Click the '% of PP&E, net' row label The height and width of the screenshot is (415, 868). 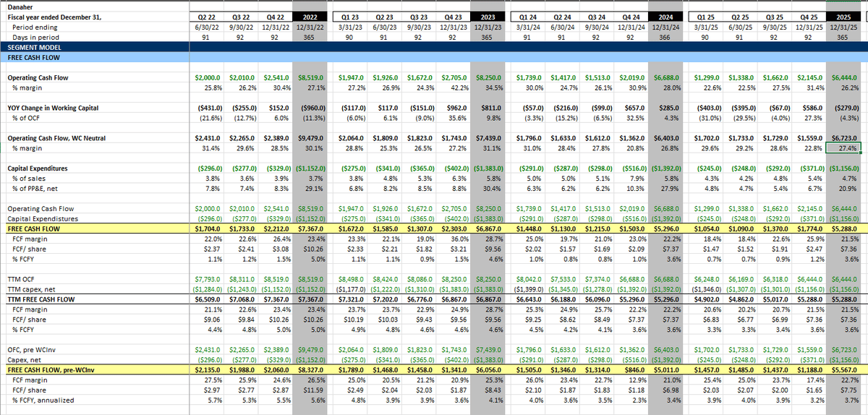[37, 189]
